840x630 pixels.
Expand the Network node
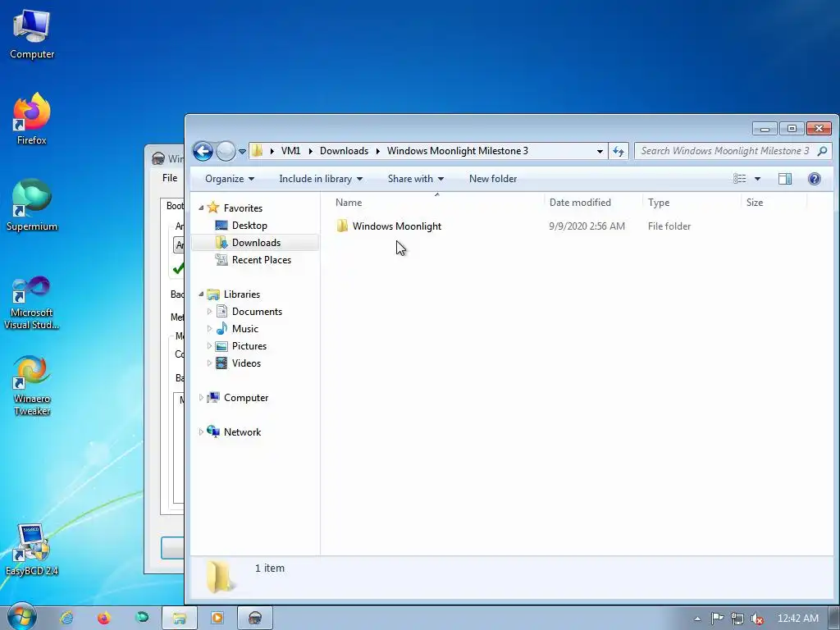(x=202, y=431)
